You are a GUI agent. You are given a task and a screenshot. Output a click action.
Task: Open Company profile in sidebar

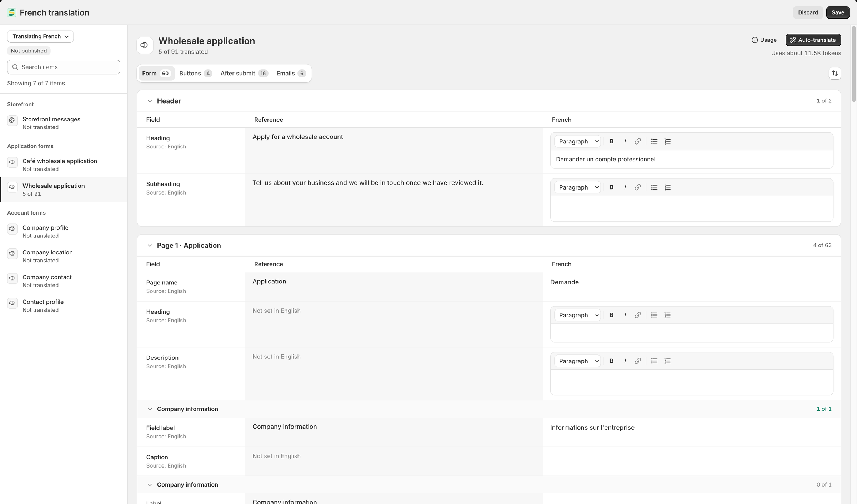(x=64, y=232)
